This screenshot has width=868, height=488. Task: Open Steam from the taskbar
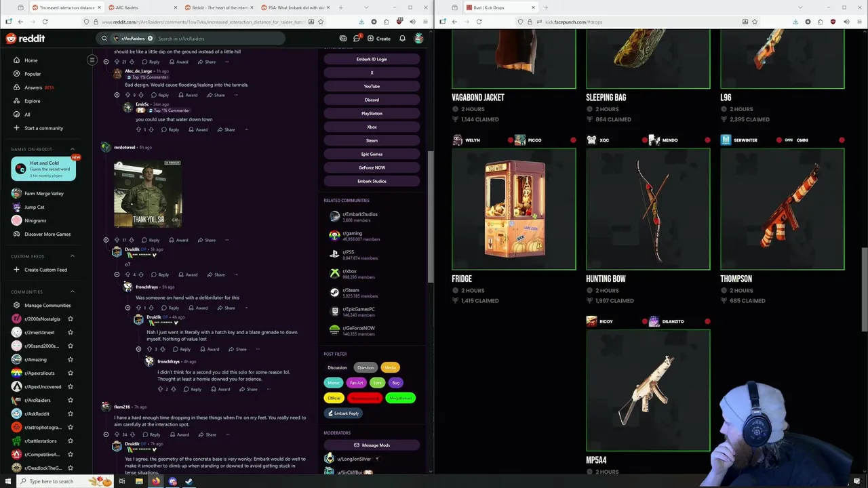tap(189, 481)
